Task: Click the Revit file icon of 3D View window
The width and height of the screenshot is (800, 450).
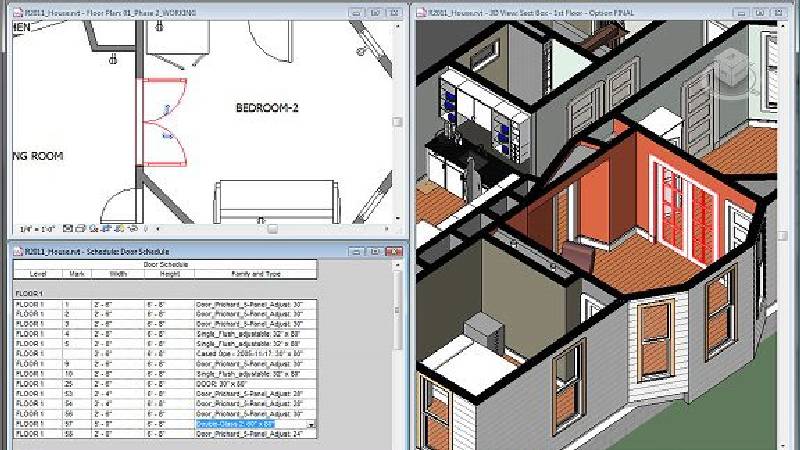Action: point(421,12)
